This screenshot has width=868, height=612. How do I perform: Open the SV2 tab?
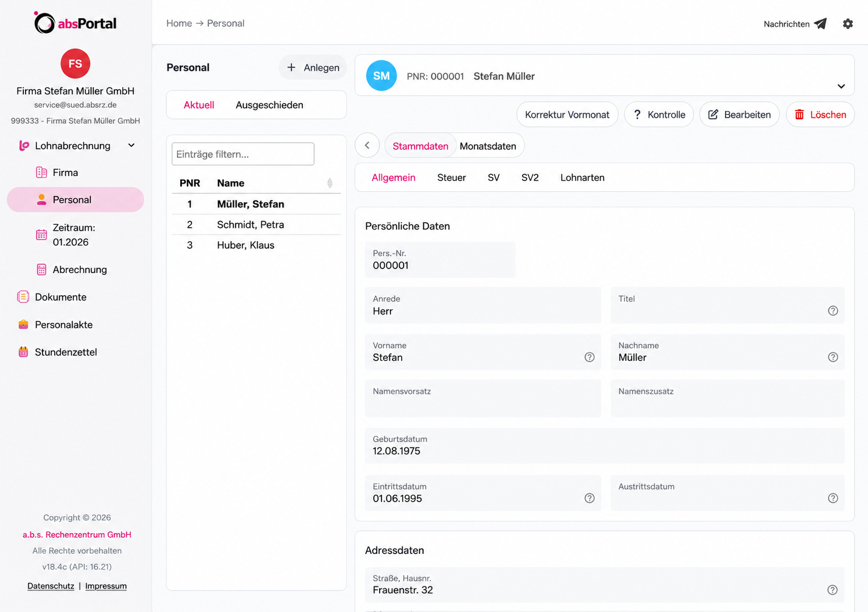click(530, 178)
